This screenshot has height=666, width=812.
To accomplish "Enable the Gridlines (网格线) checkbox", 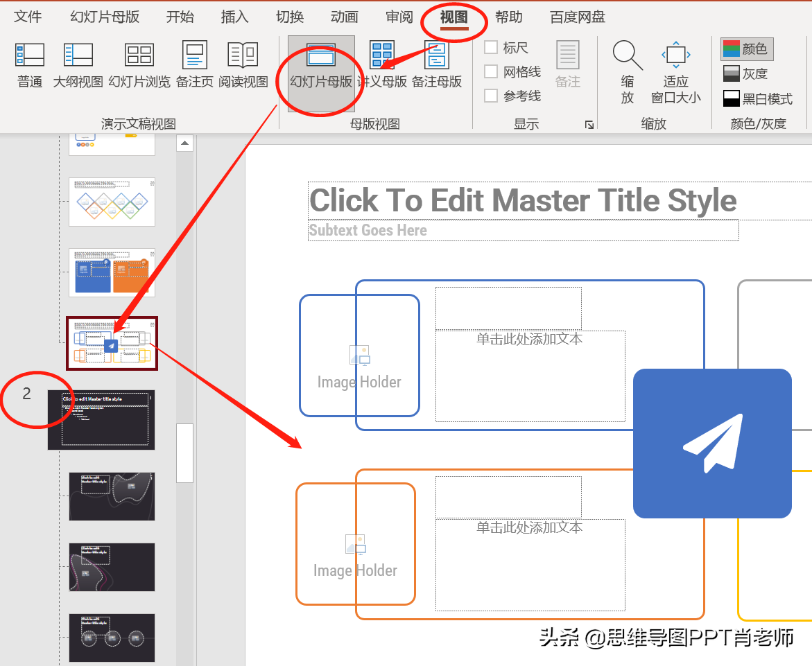I will [x=491, y=71].
